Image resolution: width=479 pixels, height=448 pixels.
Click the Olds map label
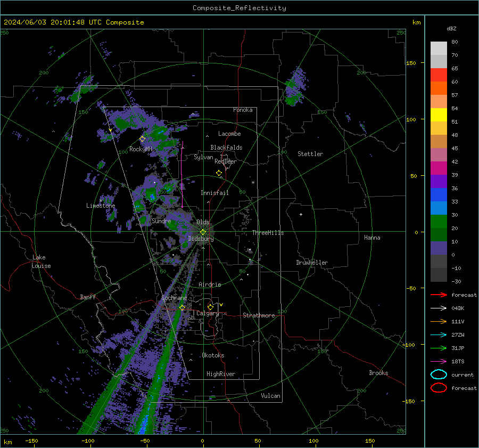pyautogui.click(x=203, y=222)
